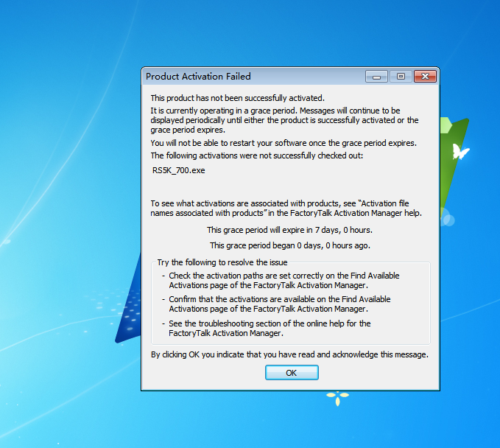Click the grace period paragraph text
Screen dimensions: 500x448
tap(284, 120)
